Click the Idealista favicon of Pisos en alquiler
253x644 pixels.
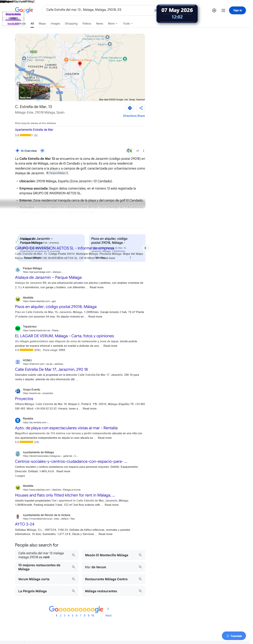(18, 299)
